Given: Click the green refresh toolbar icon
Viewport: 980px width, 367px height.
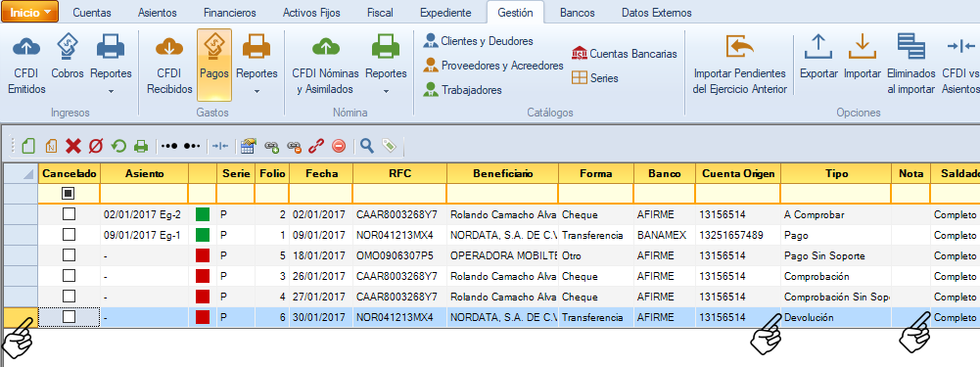Looking at the screenshot, I should pos(118,146).
